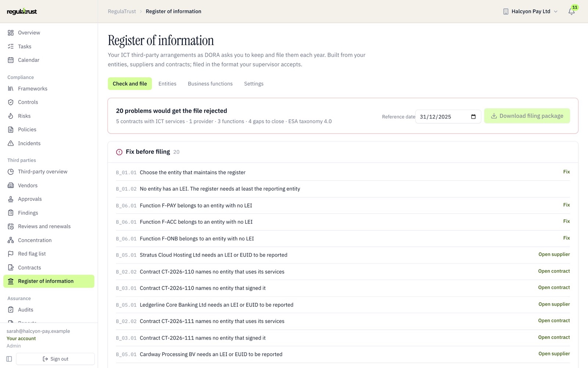The width and height of the screenshot is (588, 368).
Task: Click the notifications bell icon
Action: coord(571,11)
